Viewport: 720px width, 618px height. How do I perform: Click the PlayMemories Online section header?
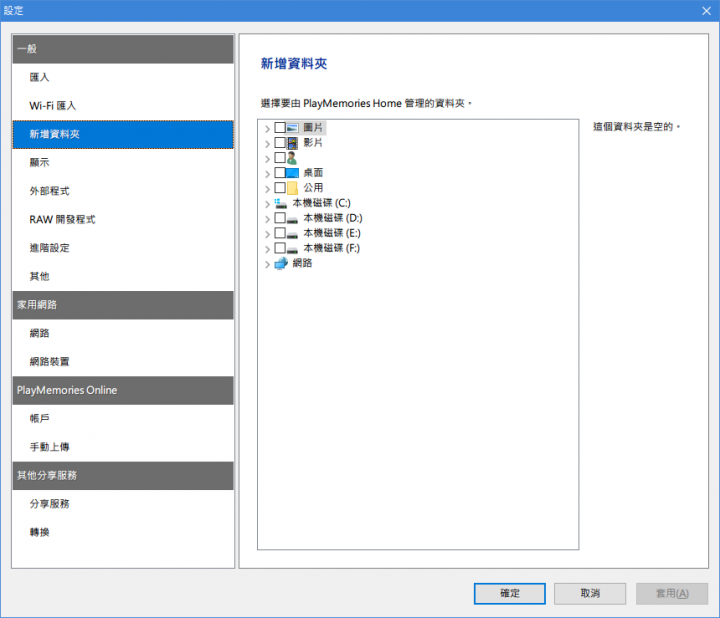point(123,390)
